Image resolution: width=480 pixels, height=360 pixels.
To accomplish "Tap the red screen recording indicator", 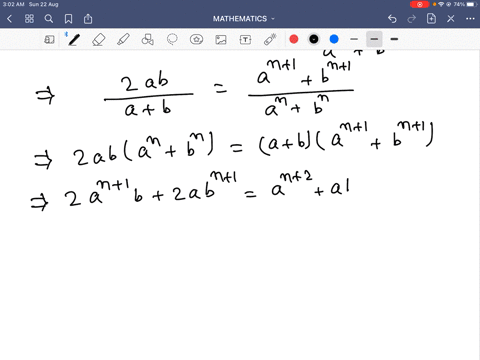I will click(x=419, y=4).
